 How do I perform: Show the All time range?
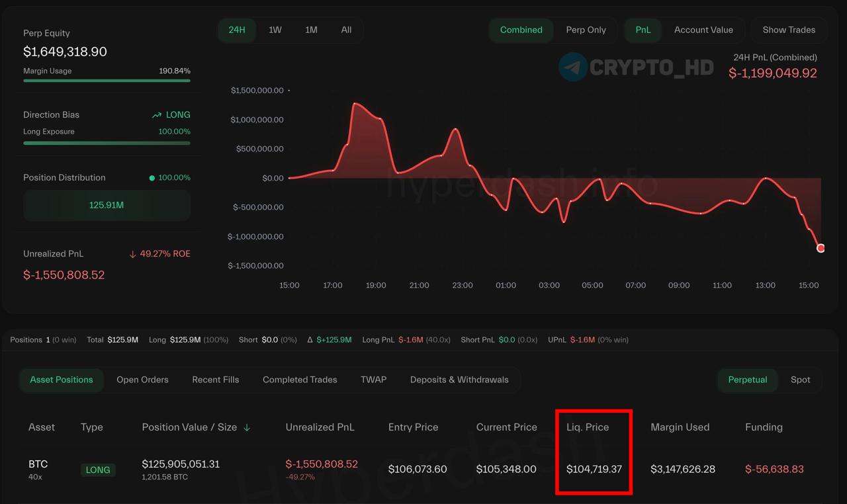[346, 30]
